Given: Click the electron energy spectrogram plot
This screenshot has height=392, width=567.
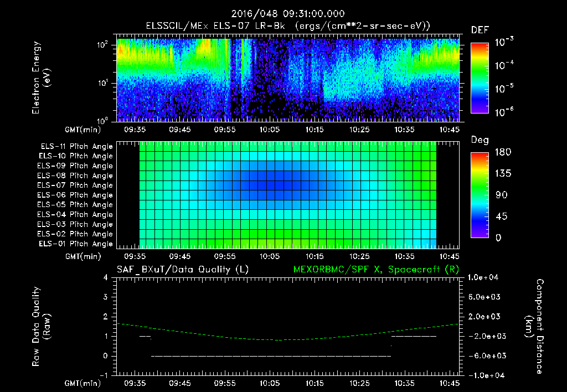Looking at the screenshot, I should pos(288,78).
